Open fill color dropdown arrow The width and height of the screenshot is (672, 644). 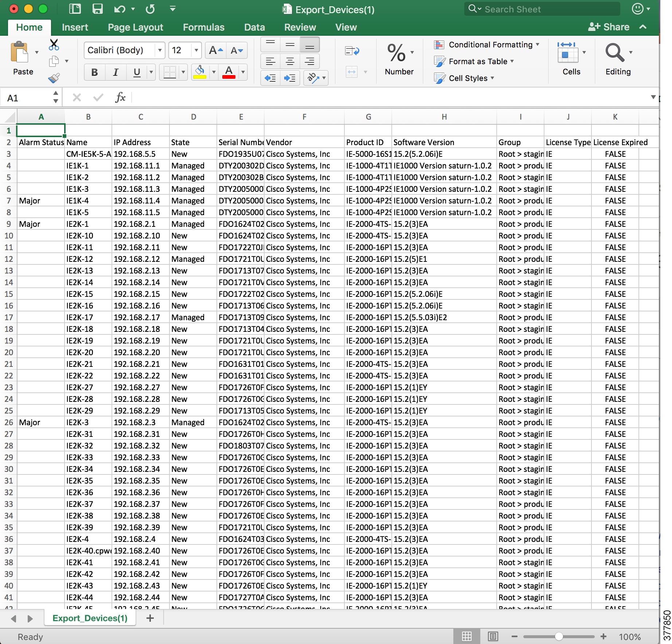[214, 72]
